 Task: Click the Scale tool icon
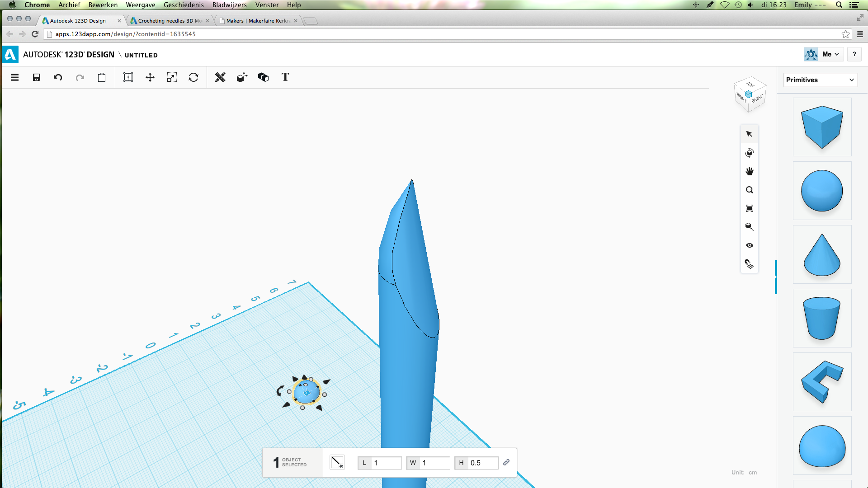click(x=171, y=77)
